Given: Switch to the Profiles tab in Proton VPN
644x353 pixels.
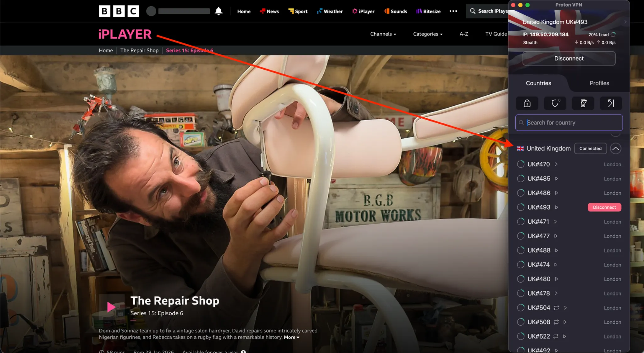Looking at the screenshot, I should pyautogui.click(x=599, y=83).
